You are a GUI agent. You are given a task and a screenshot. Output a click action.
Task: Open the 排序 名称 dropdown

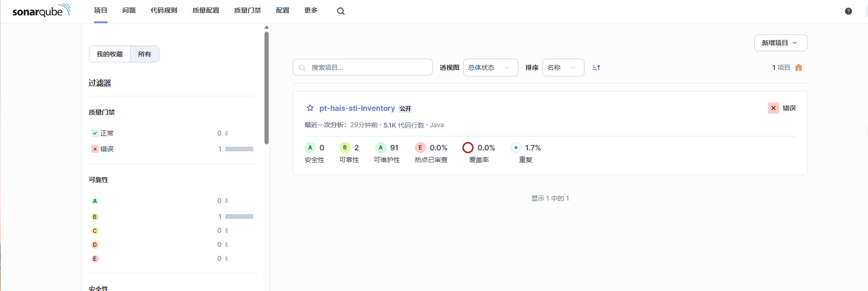[x=563, y=68]
